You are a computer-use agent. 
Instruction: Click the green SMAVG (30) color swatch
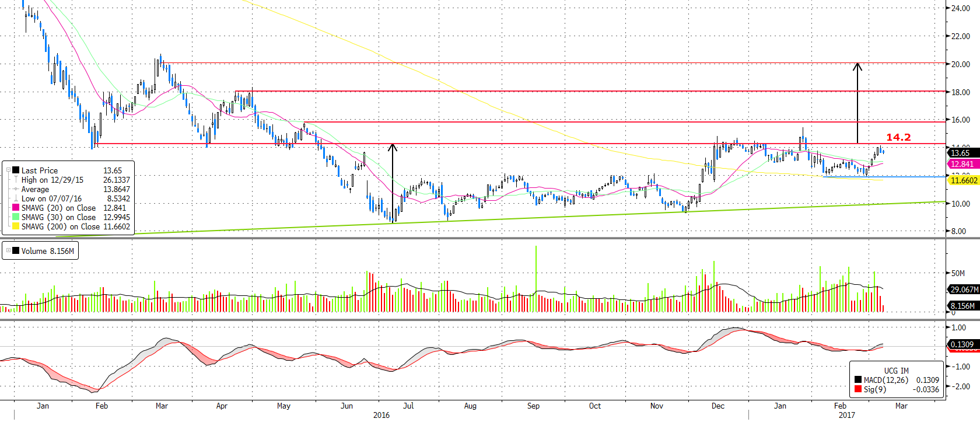click(x=16, y=217)
